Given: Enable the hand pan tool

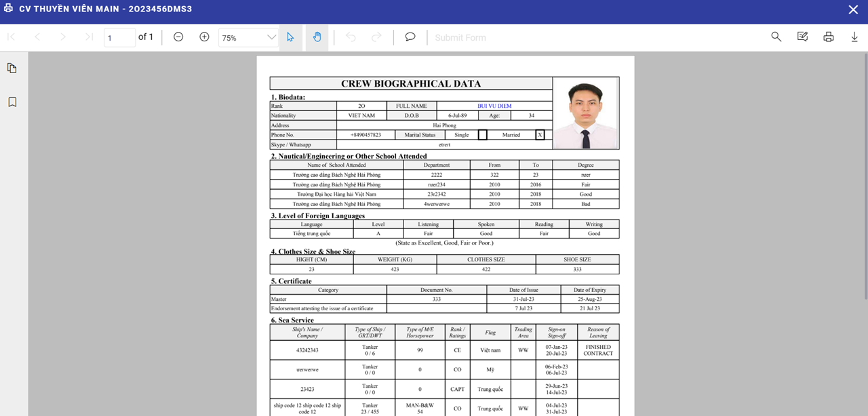Looking at the screenshot, I should point(317,37).
